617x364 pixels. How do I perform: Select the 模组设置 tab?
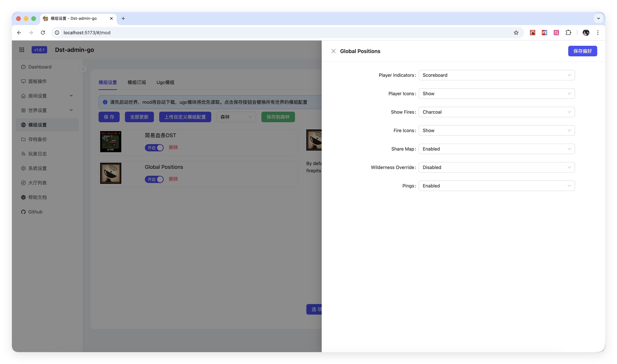click(x=108, y=82)
